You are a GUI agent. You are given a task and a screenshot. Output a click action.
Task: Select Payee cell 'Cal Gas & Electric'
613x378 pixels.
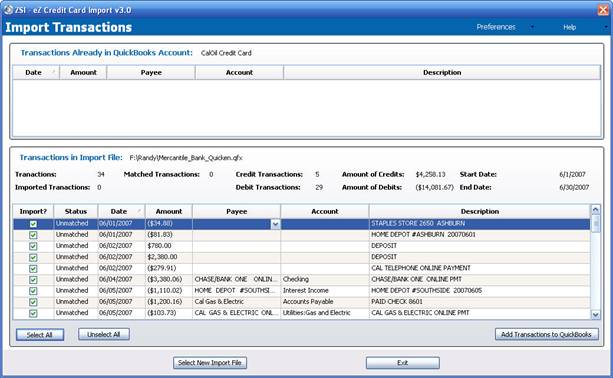click(236, 302)
